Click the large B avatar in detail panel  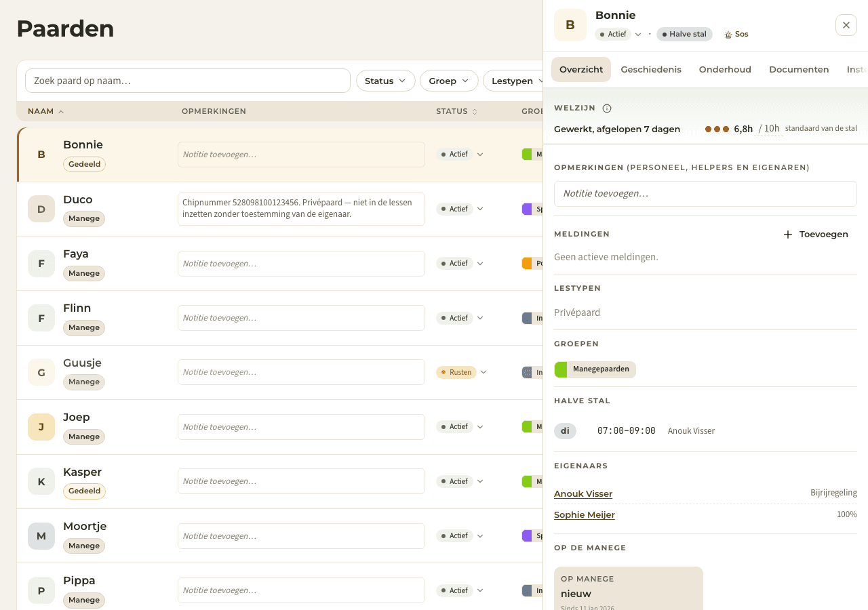click(x=570, y=25)
